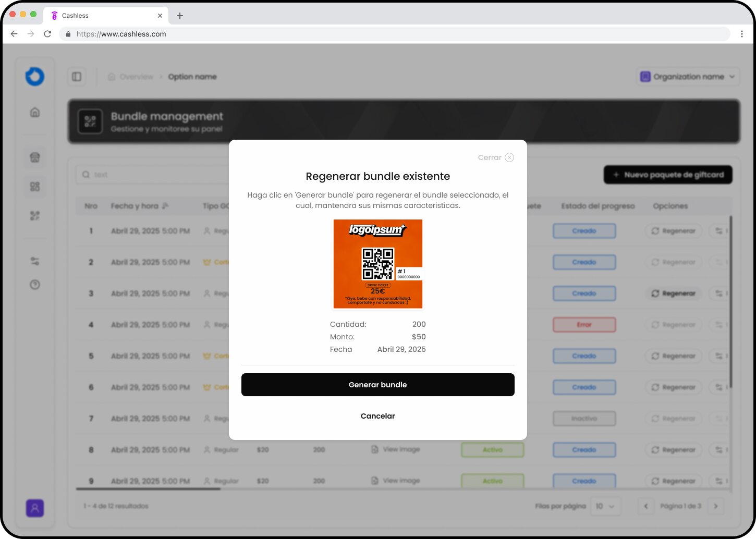This screenshot has width=756, height=539.
Task: Open the Organization name dropdown
Action: click(x=688, y=77)
